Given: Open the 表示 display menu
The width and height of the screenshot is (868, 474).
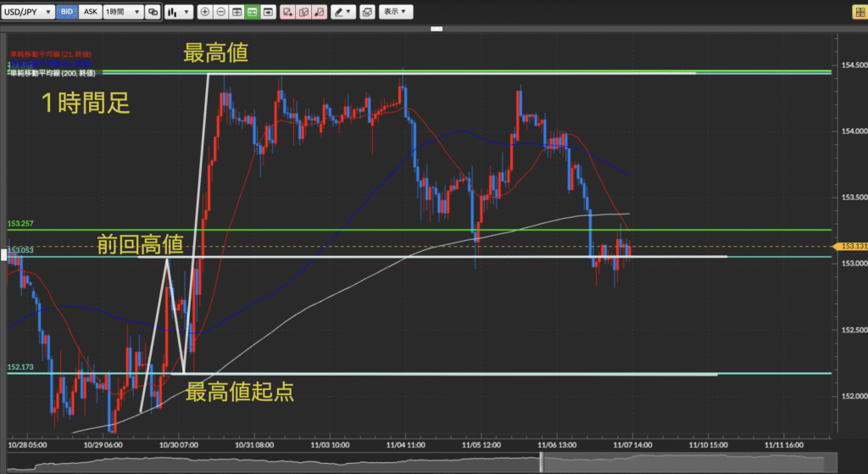Looking at the screenshot, I should (394, 13).
